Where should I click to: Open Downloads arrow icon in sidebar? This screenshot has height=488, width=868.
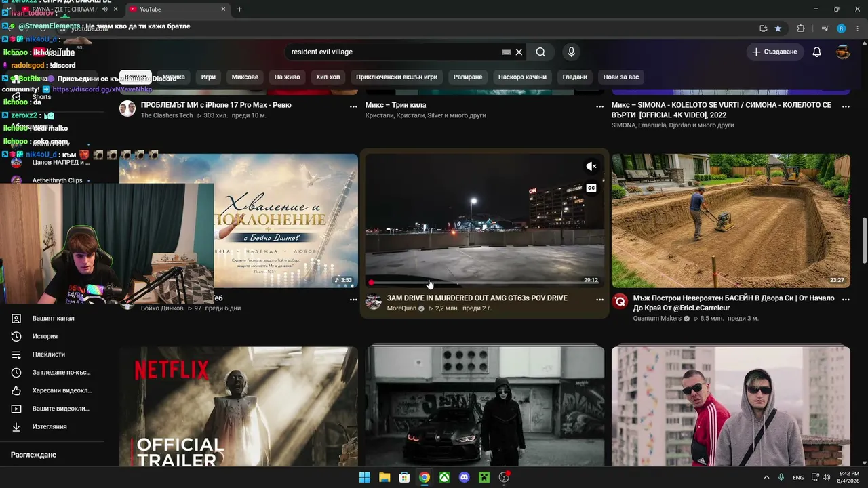click(x=16, y=427)
